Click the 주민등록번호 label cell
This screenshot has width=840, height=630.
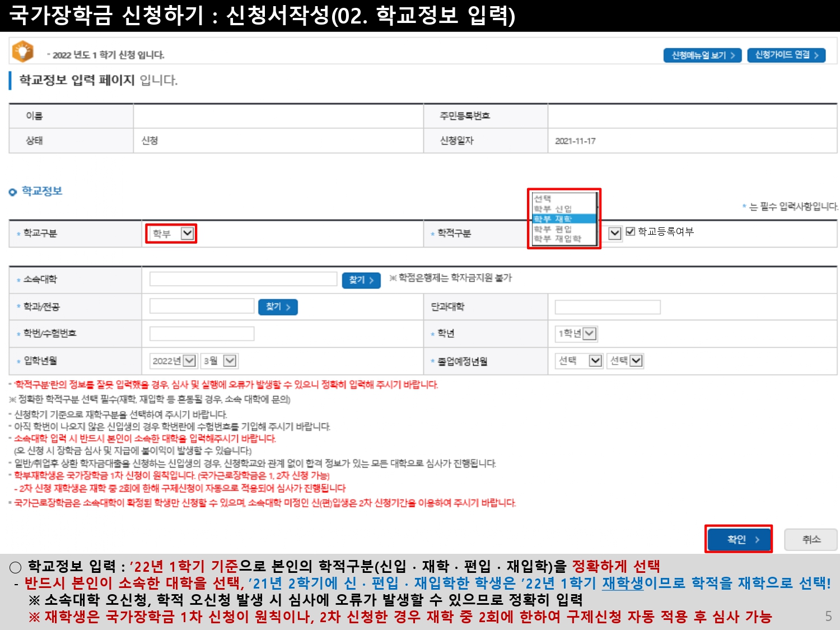coord(486,116)
